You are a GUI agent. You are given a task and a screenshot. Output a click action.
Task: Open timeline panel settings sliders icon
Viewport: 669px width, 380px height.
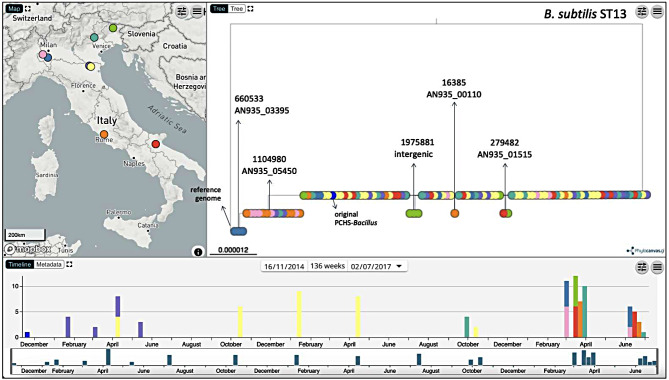642,267
